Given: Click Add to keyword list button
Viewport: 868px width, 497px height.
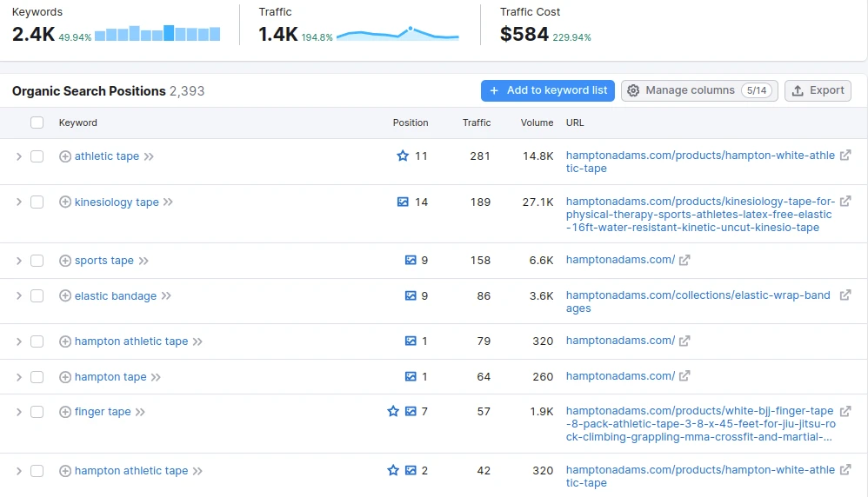Looking at the screenshot, I should [547, 90].
